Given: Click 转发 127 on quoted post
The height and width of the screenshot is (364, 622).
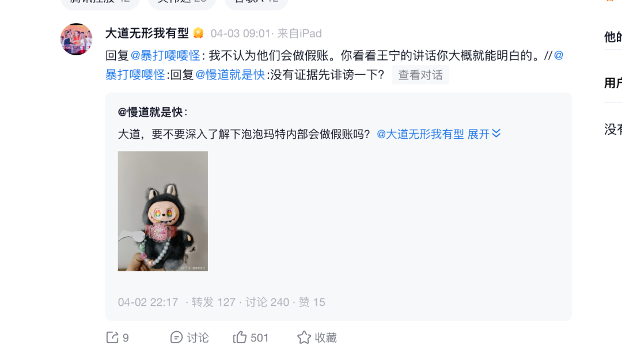Looking at the screenshot, I should point(214,302).
